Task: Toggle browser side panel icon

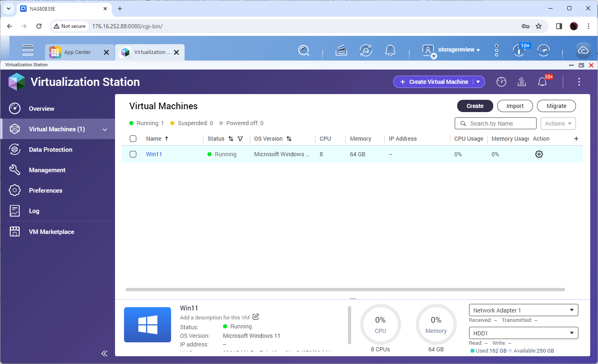Action: click(x=559, y=26)
